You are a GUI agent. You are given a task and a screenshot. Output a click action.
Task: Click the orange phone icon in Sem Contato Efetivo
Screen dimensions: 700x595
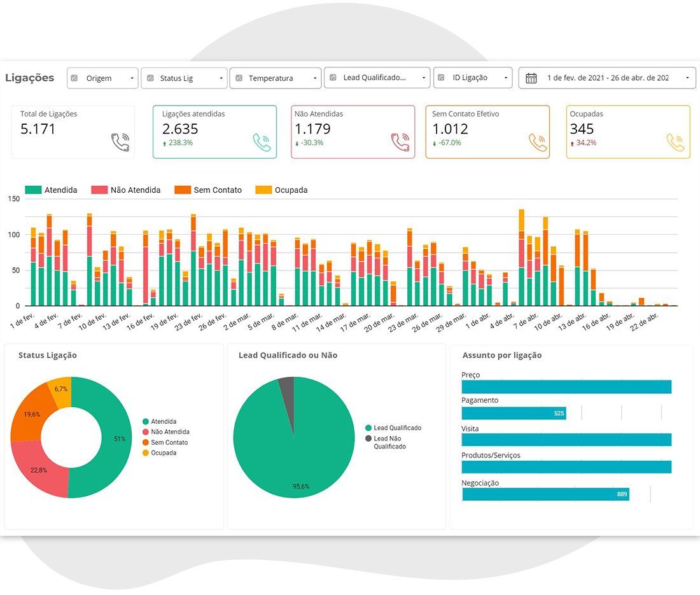point(538,143)
